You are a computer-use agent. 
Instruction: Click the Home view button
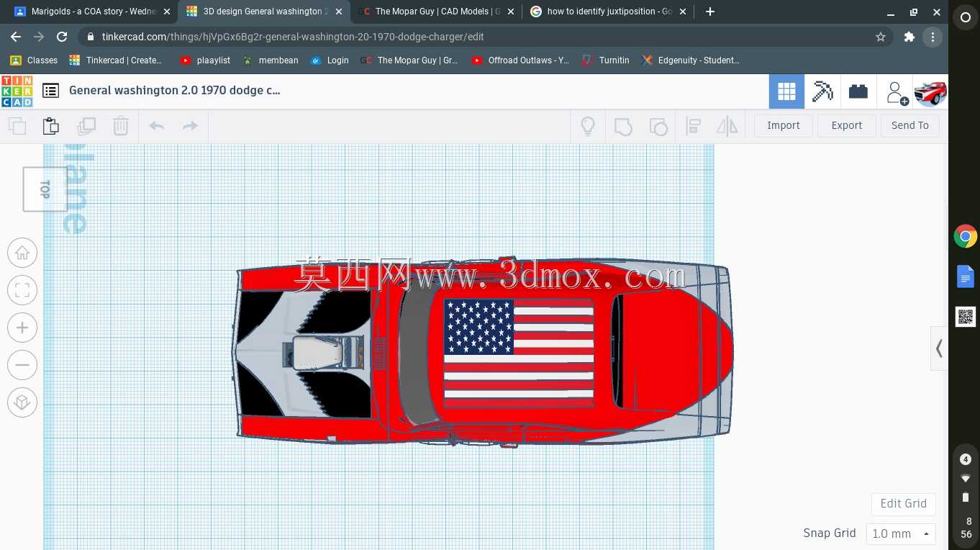[22, 253]
